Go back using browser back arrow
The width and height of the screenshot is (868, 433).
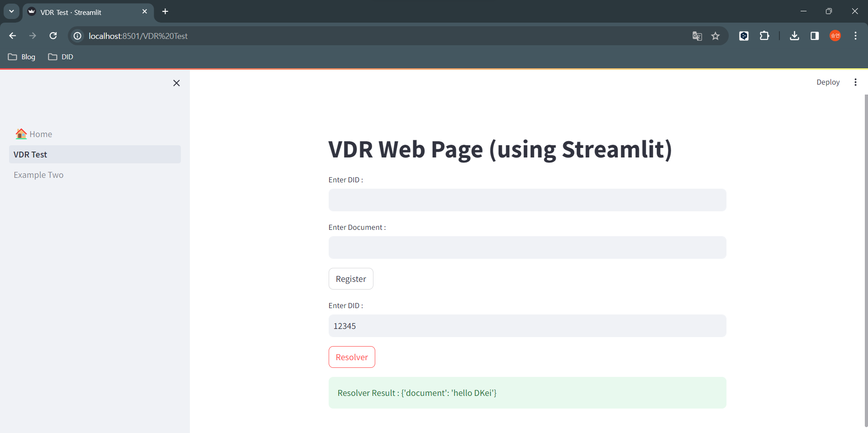13,36
